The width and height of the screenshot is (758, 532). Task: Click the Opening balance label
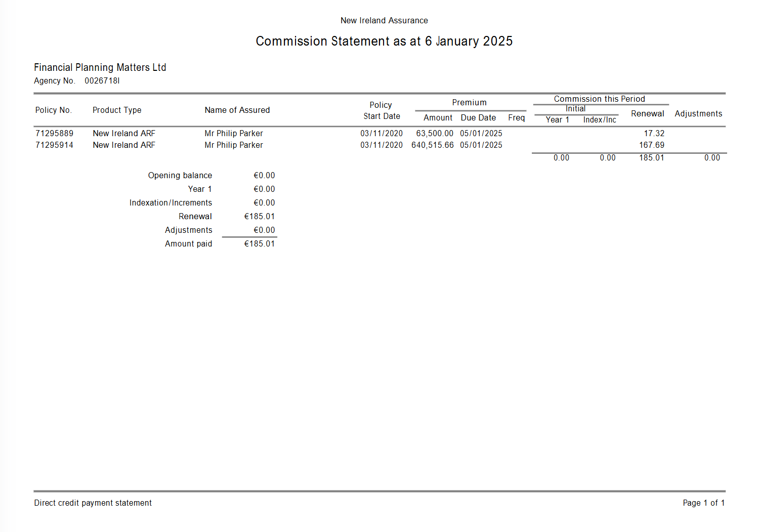click(x=180, y=176)
